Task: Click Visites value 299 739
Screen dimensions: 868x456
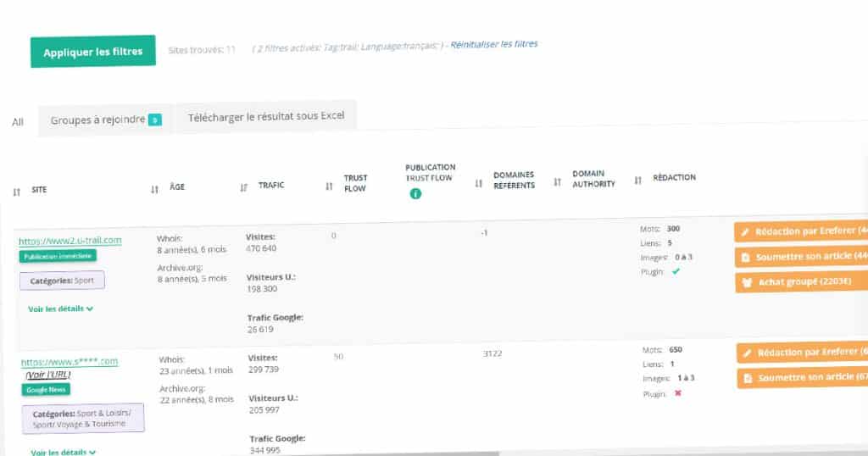Action: [264, 369]
